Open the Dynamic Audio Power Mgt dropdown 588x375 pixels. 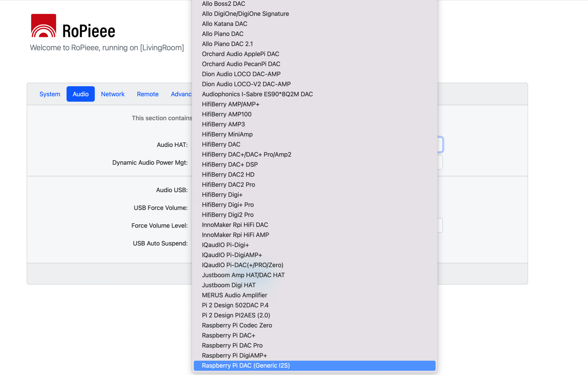440,162
